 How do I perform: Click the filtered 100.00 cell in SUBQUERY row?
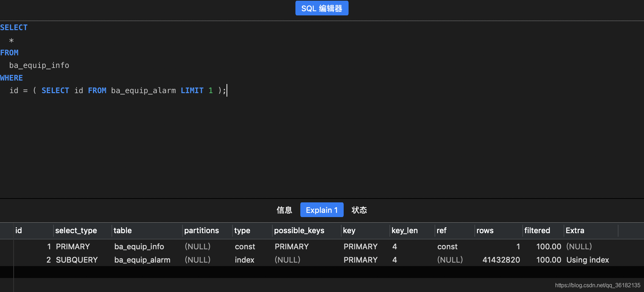point(549,260)
